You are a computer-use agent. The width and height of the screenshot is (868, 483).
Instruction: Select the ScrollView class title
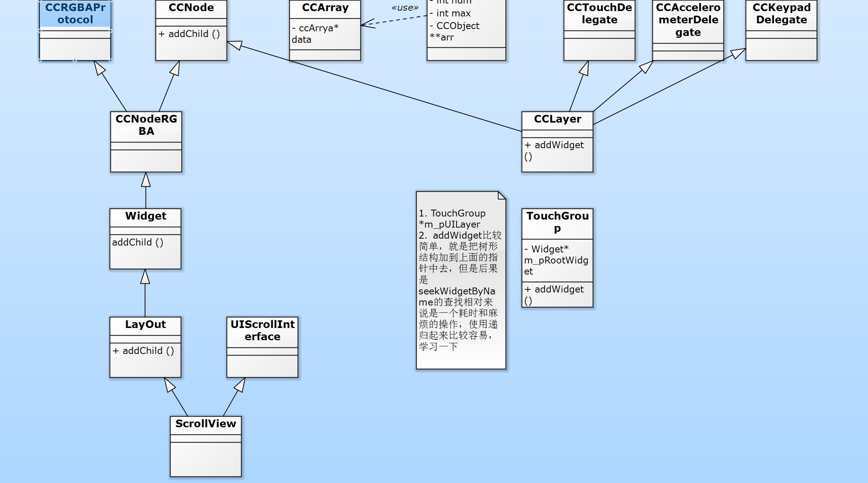click(x=206, y=424)
